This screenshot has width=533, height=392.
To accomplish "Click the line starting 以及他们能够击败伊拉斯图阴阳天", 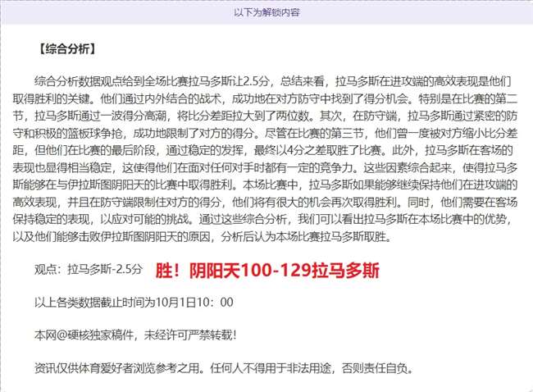I will 203,236.
